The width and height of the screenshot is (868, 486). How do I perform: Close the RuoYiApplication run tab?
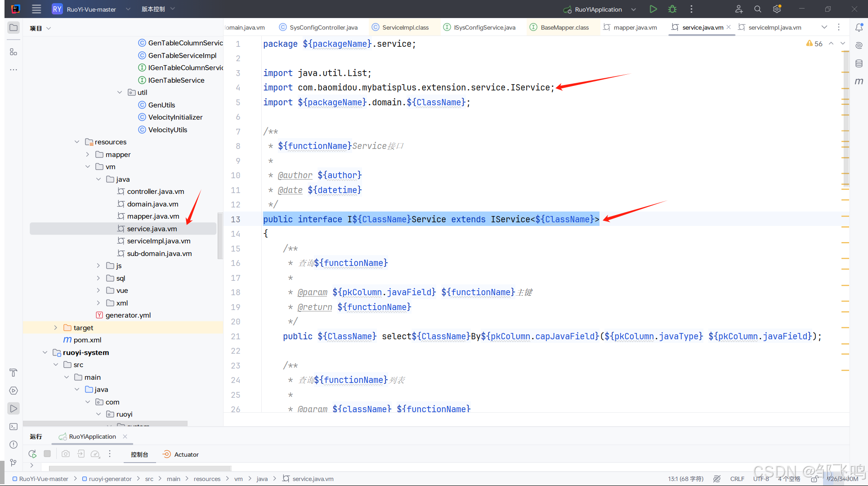point(125,436)
